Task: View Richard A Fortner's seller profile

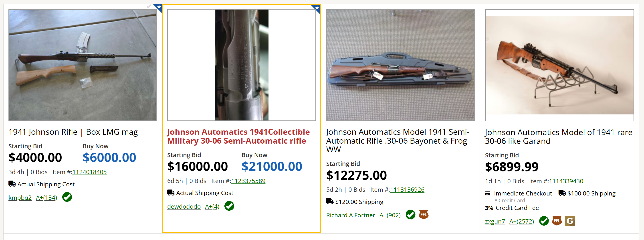Action: point(351,215)
